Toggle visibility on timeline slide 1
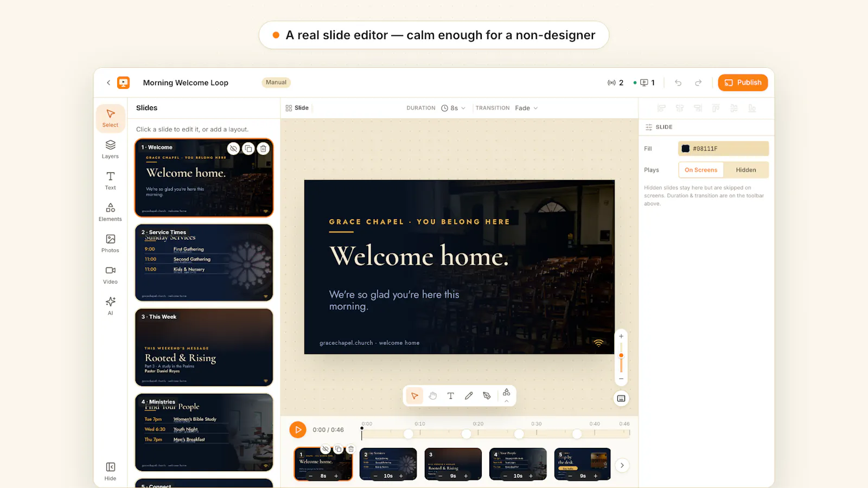This screenshot has width=868, height=488. coord(325,449)
